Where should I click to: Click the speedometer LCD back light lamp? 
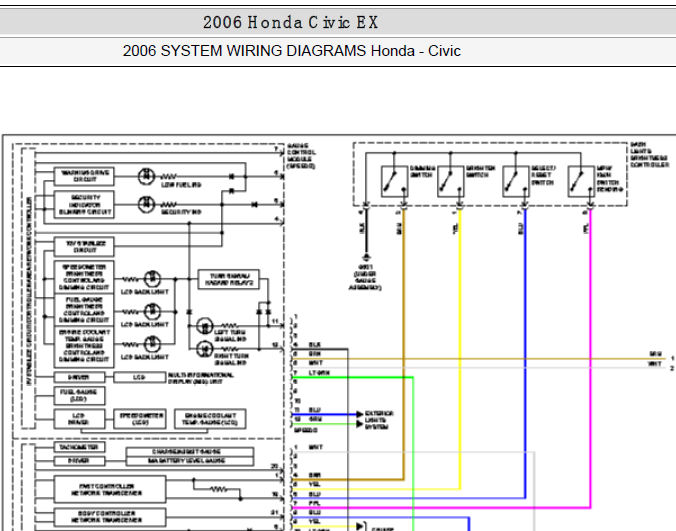click(152, 279)
